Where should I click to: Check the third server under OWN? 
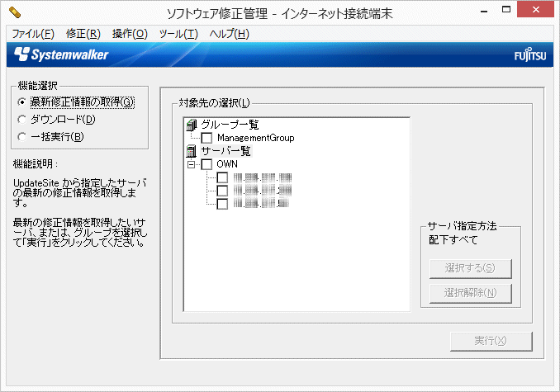[222, 204]
